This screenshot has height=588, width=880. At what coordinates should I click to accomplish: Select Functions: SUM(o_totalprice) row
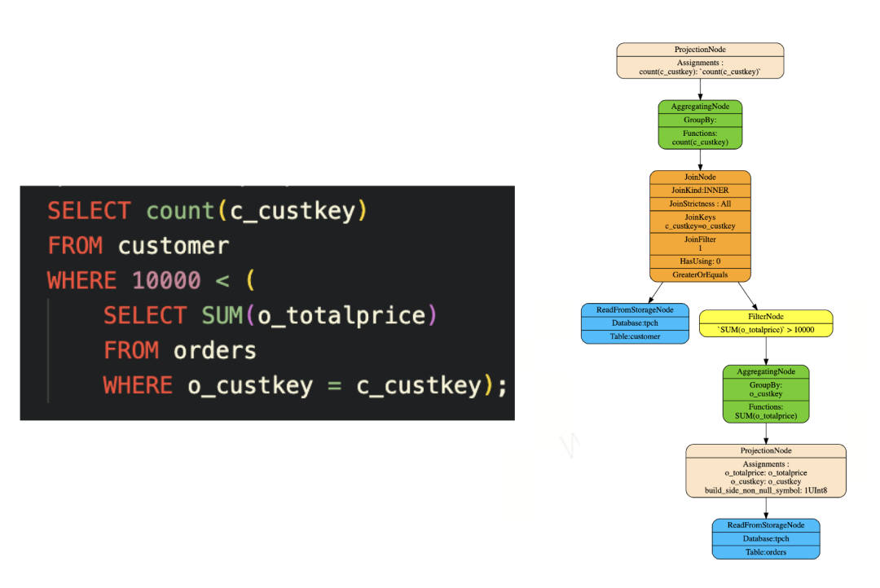[765, 411]
